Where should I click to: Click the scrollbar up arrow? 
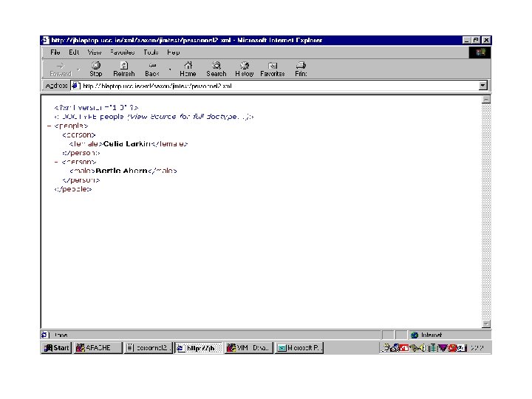[x=486, y=100]
